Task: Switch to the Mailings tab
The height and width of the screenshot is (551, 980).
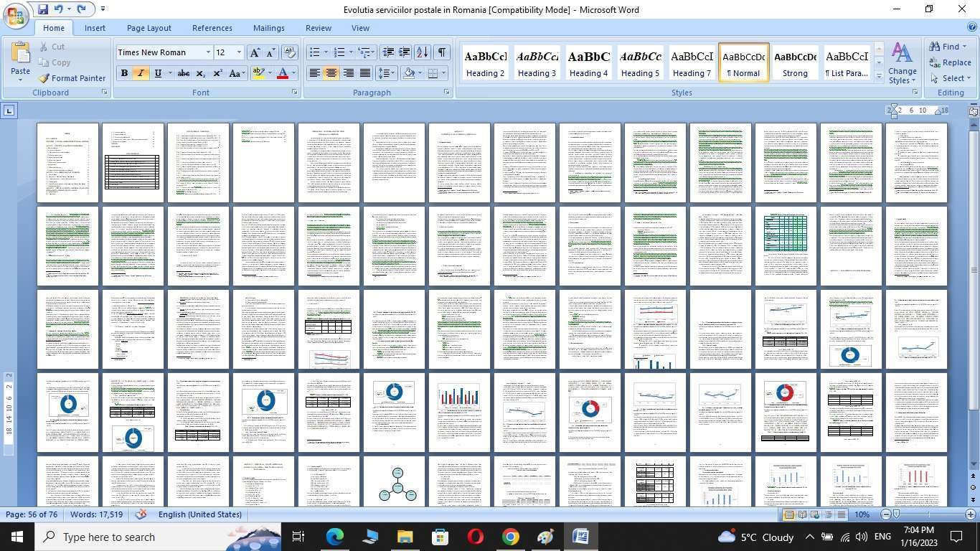Action: pos(269,28)
